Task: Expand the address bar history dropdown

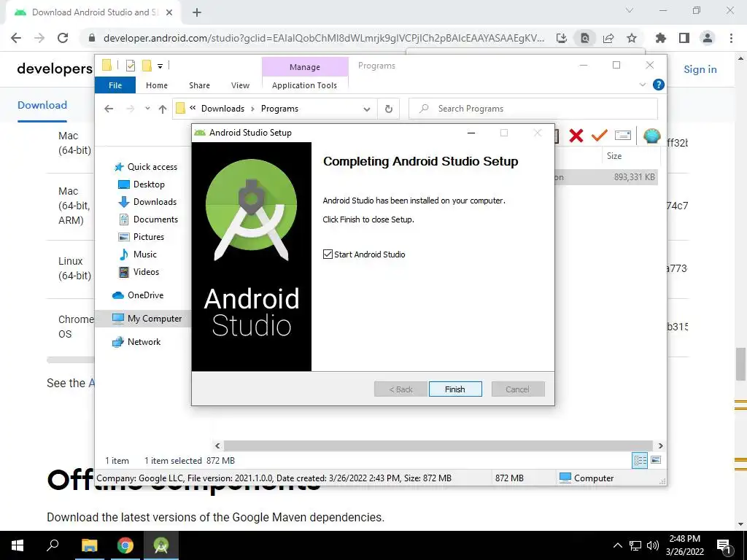Action: point(367,109)
